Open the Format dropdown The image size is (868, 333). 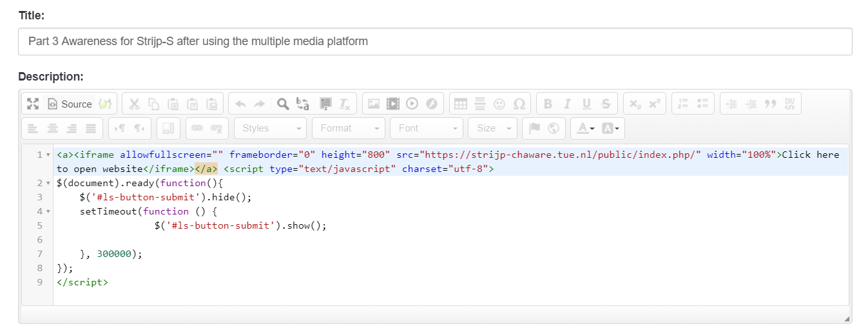[349, 128]
